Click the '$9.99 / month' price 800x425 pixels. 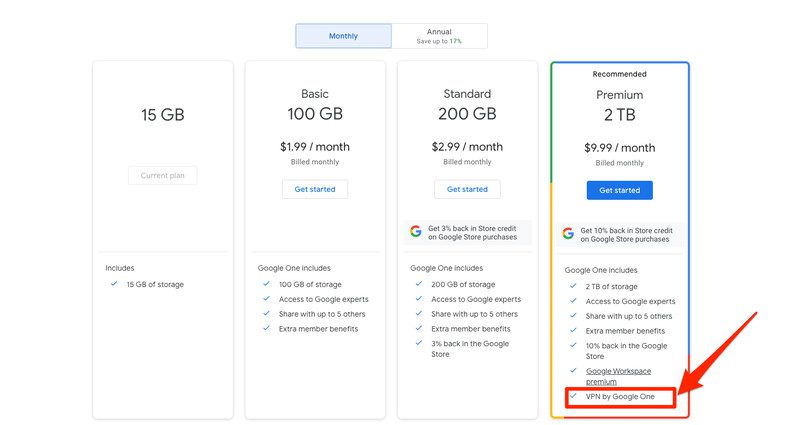pyautogui.click(x=619, y=148)
